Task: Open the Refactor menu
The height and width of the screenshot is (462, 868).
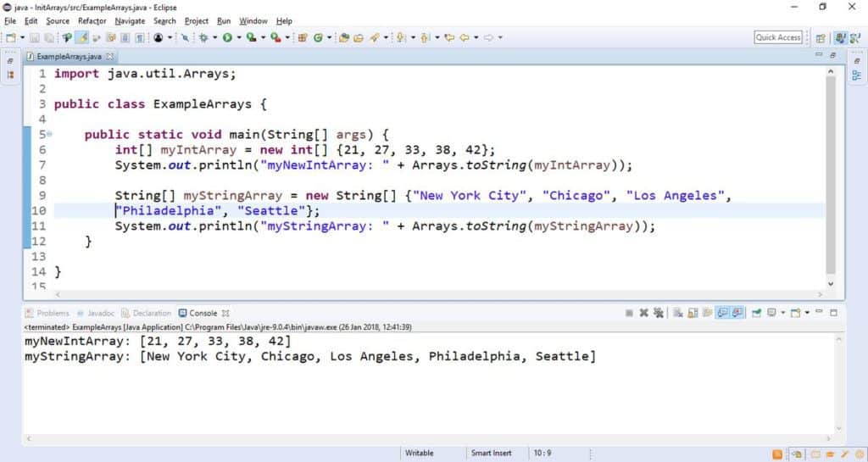Action: pos(92,21)
